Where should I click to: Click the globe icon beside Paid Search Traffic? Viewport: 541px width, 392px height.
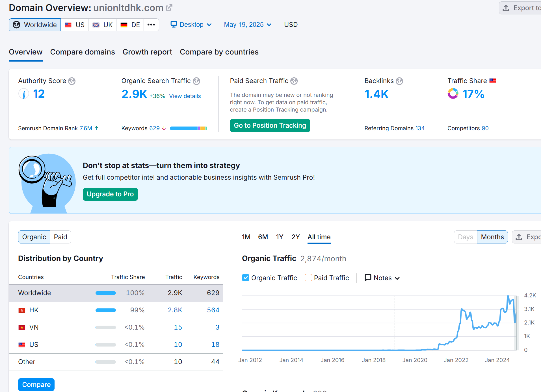click(x=294, y=81)
